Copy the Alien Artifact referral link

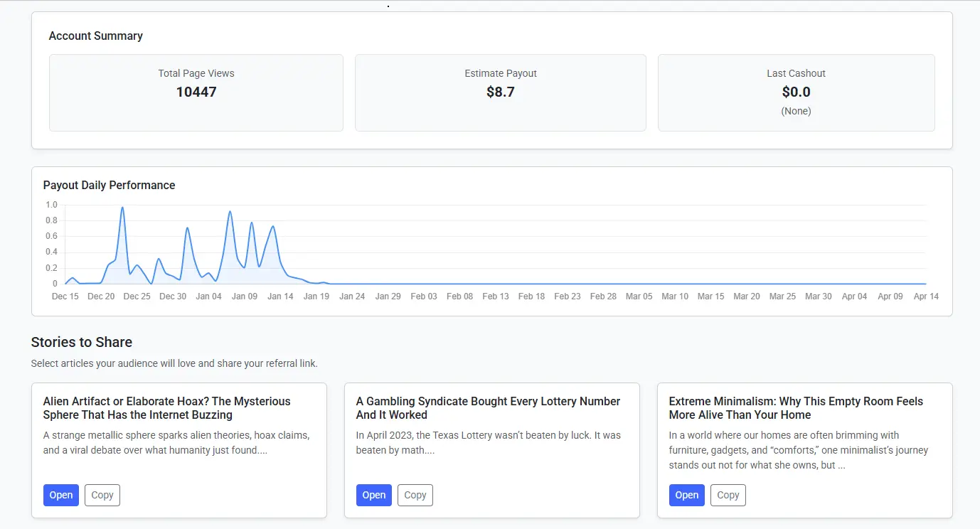coord(102,495)
